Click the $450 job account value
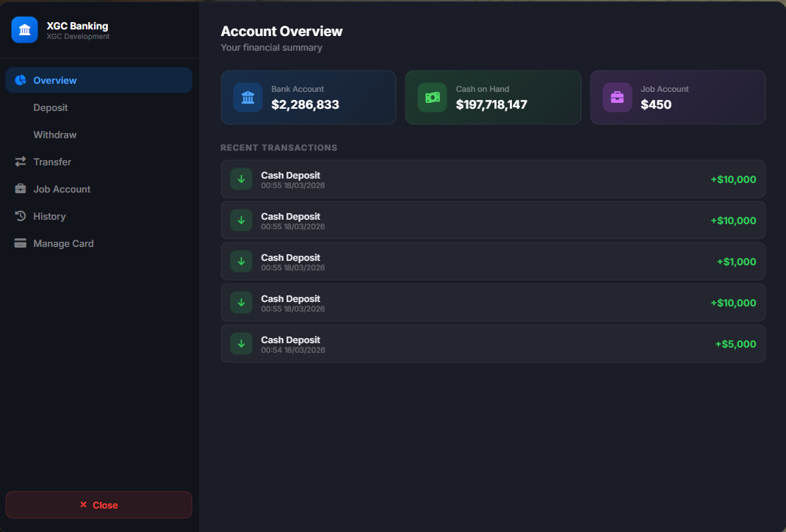The height and width of the screenshot is (532, 786). (656, 104)
